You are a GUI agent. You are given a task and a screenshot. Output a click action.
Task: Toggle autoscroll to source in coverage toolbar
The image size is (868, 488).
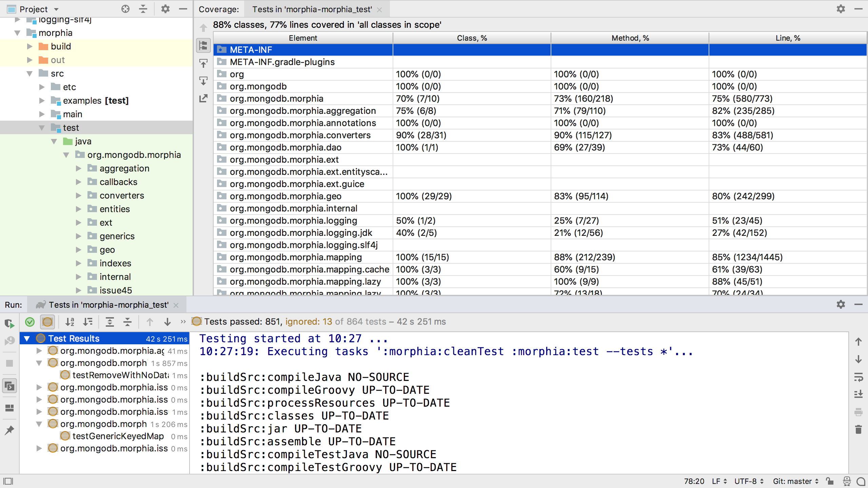203,63
